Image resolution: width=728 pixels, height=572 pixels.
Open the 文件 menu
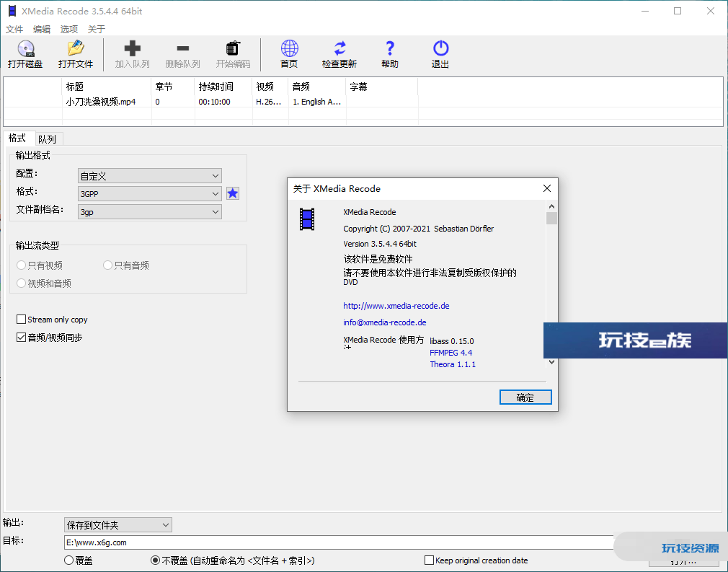coord(14,30)
